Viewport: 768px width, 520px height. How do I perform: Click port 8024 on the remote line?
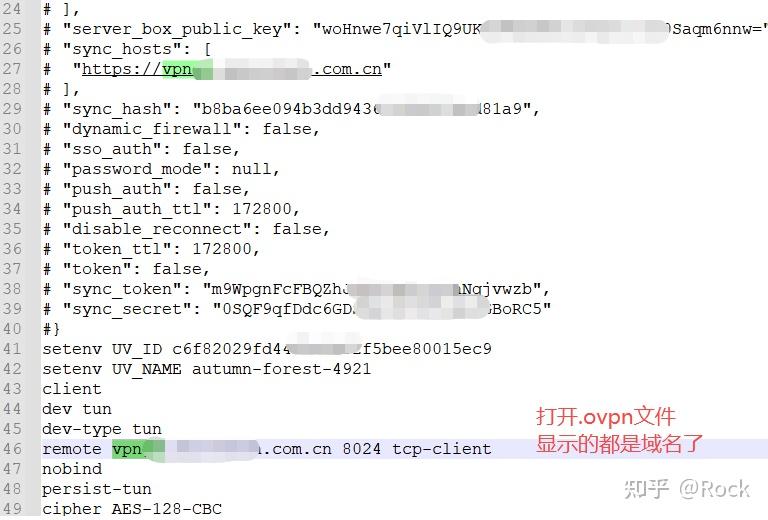pyautogui.click(x=361, y=449)
